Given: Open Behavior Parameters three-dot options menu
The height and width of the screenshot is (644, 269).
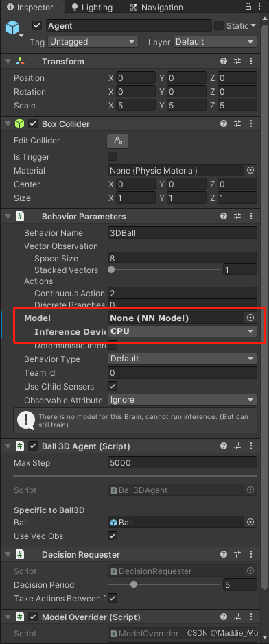Looking at the screenshot, I should coord(251,217).
